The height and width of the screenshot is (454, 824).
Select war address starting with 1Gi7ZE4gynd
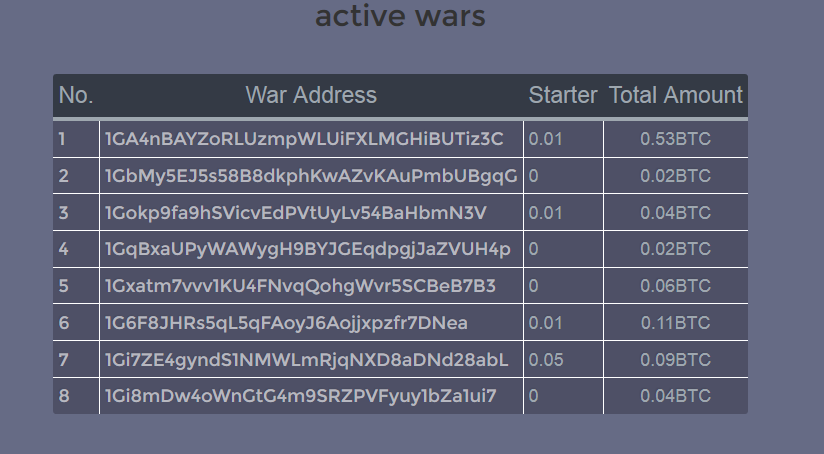click(x=306, y=360)
